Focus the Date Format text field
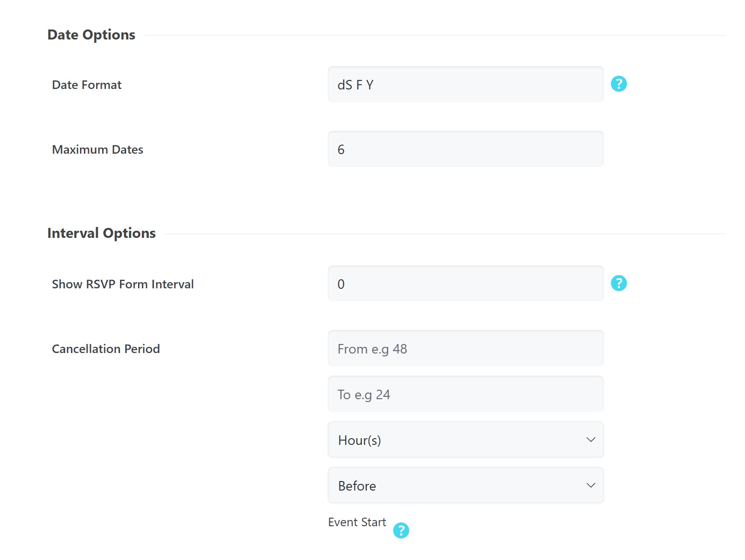This screenshot has height=560, width=745. tap(465, 85)
